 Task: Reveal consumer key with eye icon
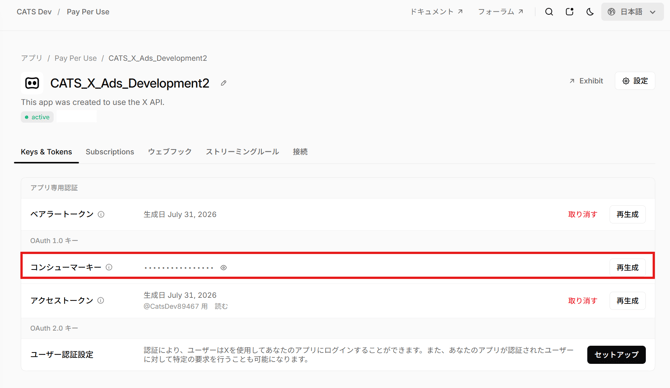(223, 267)
